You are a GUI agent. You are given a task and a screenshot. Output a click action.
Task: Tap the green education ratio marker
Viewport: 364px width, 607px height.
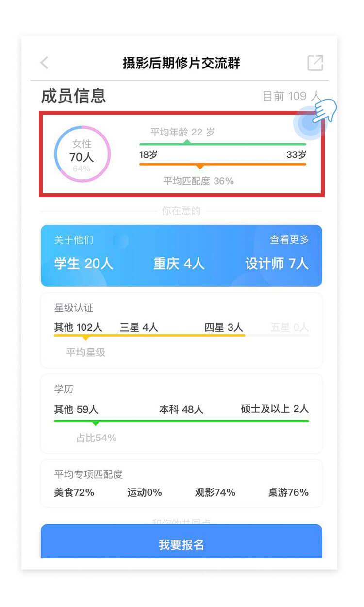coord(96,423)
